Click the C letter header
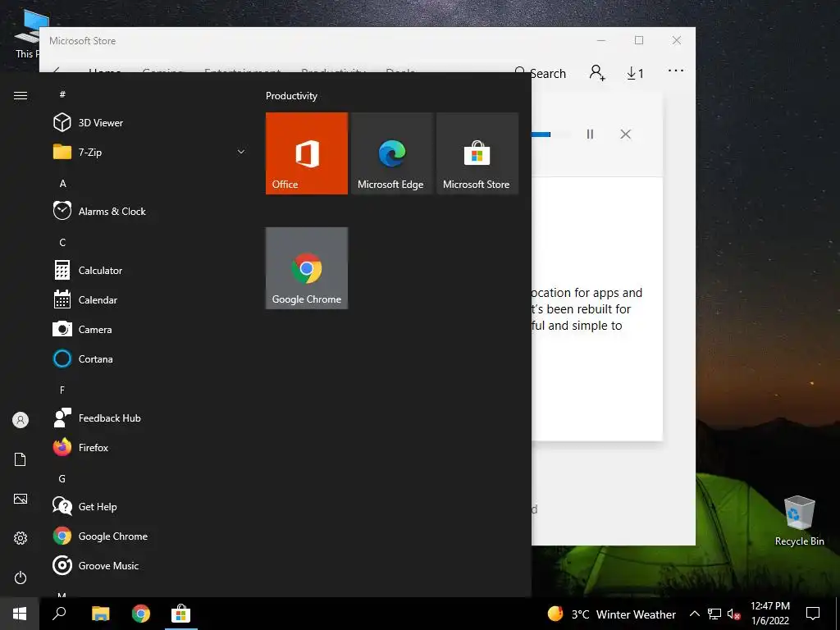 (x=62, y=242)
